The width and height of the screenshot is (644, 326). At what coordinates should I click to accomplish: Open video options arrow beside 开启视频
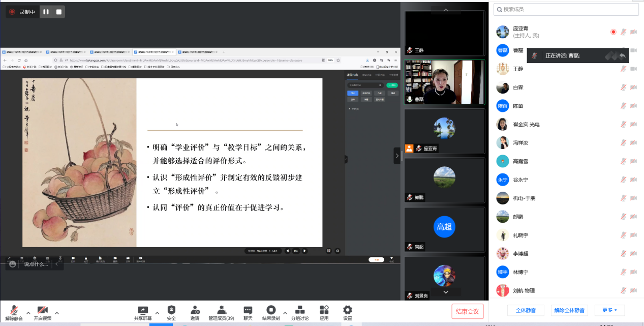pos(57,313)
